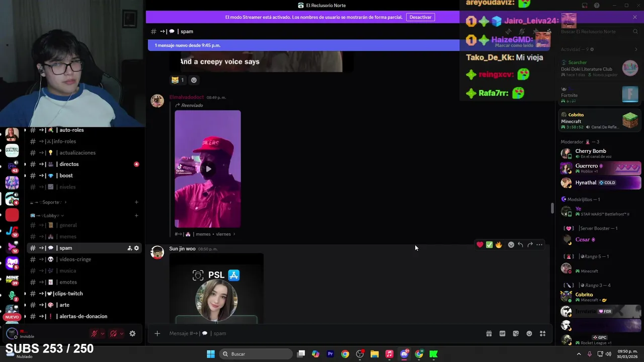
Task: Open more options for hovered message
Action: coord(539,245)
